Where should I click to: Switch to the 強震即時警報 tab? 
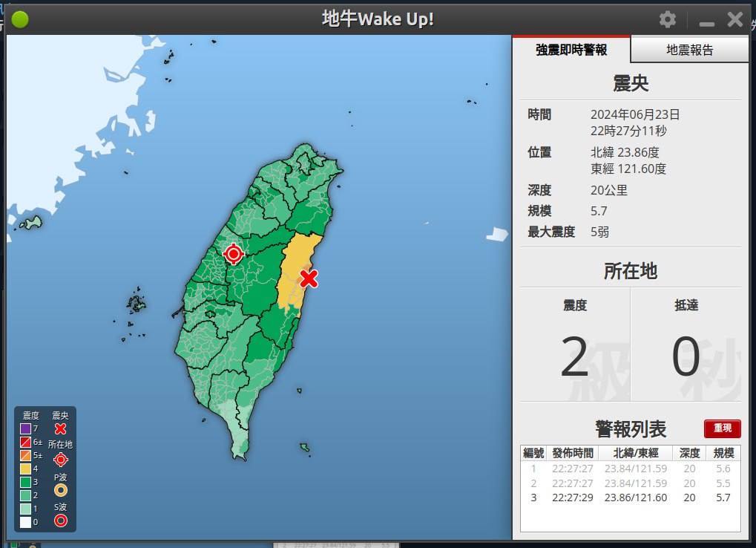(x=571, y=50)
